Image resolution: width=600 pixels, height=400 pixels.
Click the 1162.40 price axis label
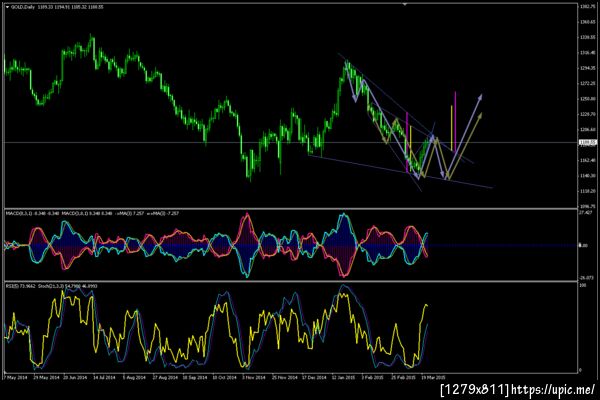pos(587,160)
